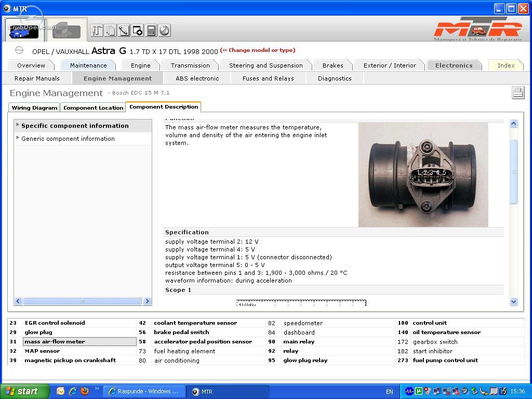
Task: Select the Component Description tab
Action: [164, 107]
